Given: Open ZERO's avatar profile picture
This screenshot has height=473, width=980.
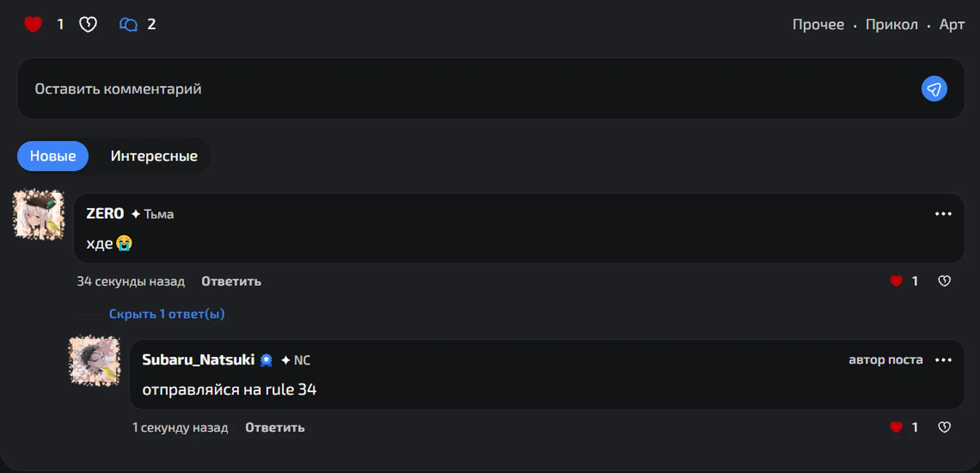Looking at the screenshot, I should (x=39, y=215).
